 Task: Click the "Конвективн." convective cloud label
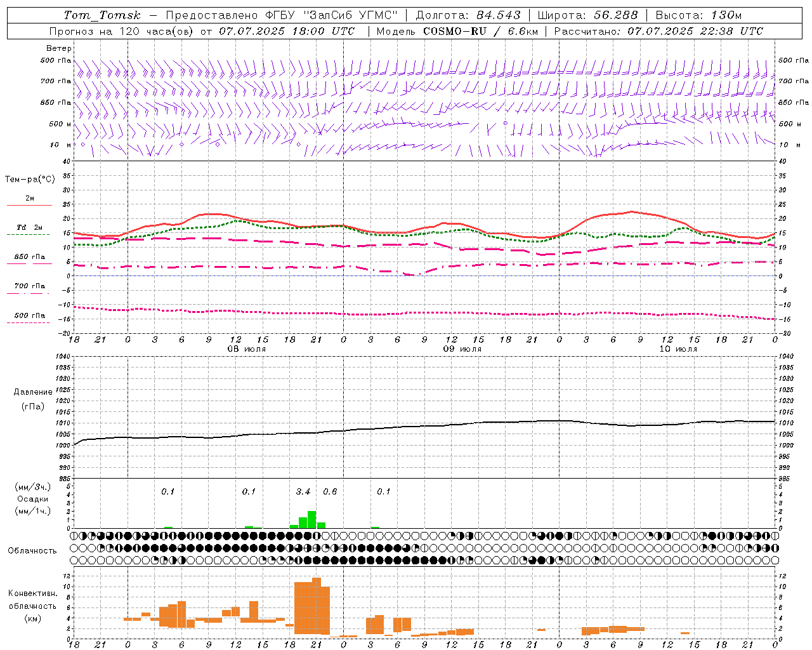[x=32, y=594]
